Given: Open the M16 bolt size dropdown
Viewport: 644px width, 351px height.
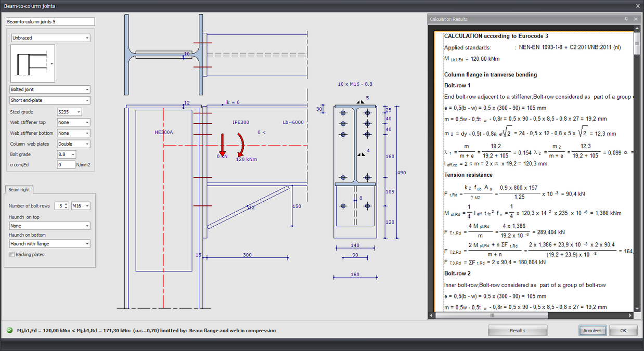Looking at the screenshot, I should [x=81, y=206].
